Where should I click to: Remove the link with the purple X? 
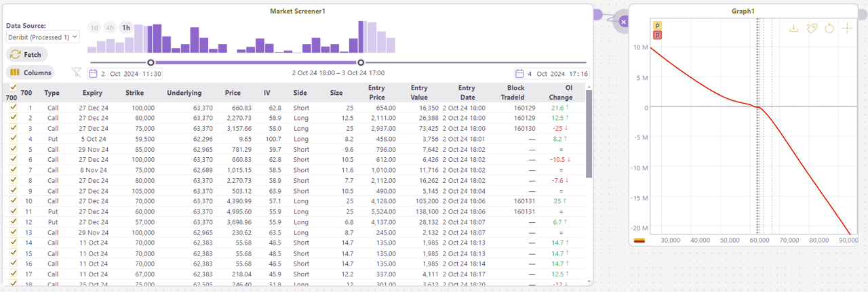tap(624, 22)
